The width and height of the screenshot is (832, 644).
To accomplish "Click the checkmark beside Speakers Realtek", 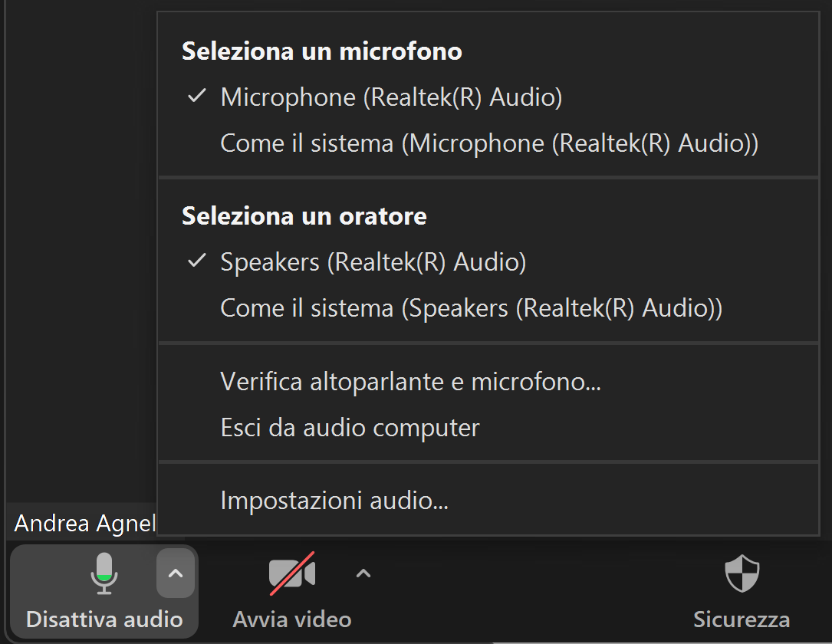I will click(197, 261).
